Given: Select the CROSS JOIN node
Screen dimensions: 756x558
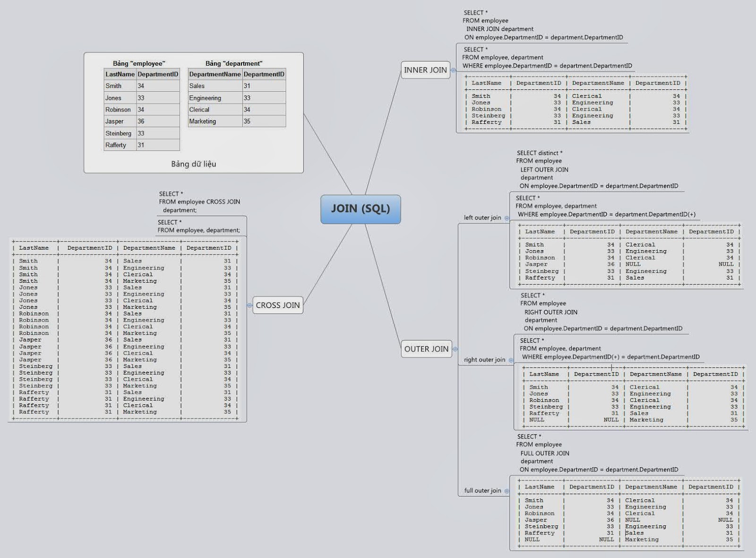Looking at the screenshot, I should [278, 306].
